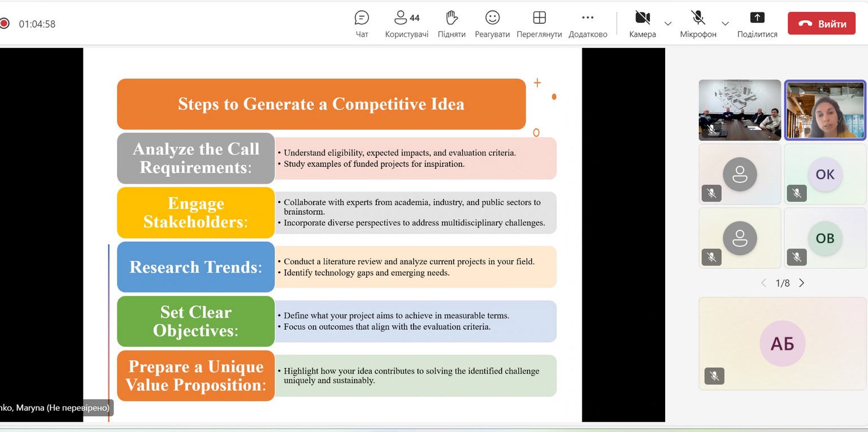Show the participants list (Користувачі)
Viewport: 868px width, 432px height.
coord(406,24)
